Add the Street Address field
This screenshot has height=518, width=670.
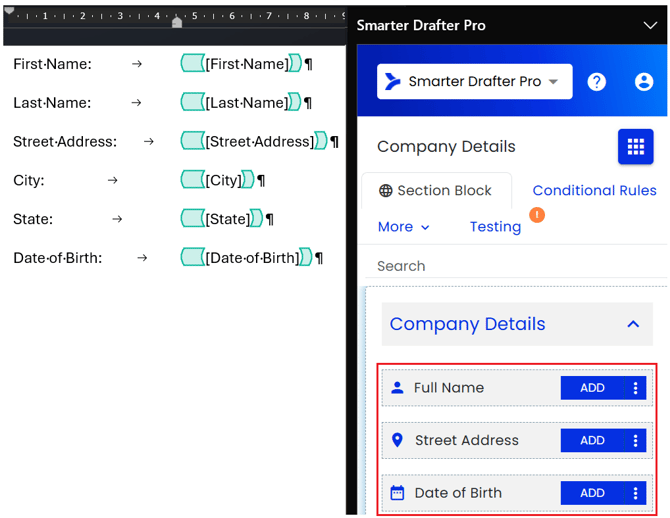pos(592,440)
